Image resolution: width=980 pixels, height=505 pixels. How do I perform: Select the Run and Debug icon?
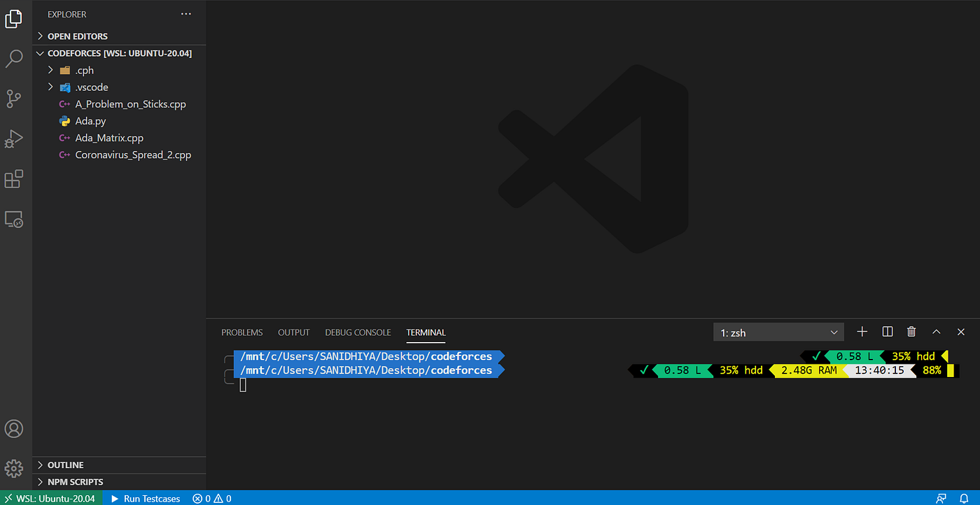(15, 138)
